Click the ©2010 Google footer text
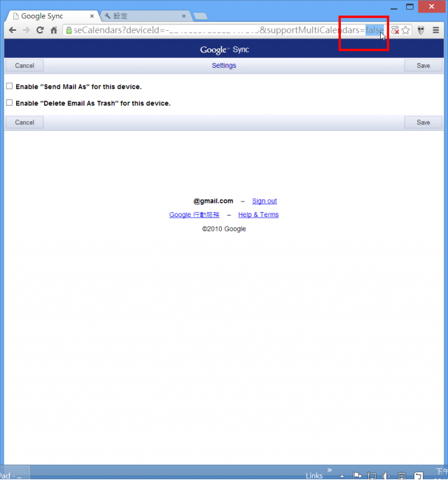This screenshot has width=448, height=480. pos(224,229)
